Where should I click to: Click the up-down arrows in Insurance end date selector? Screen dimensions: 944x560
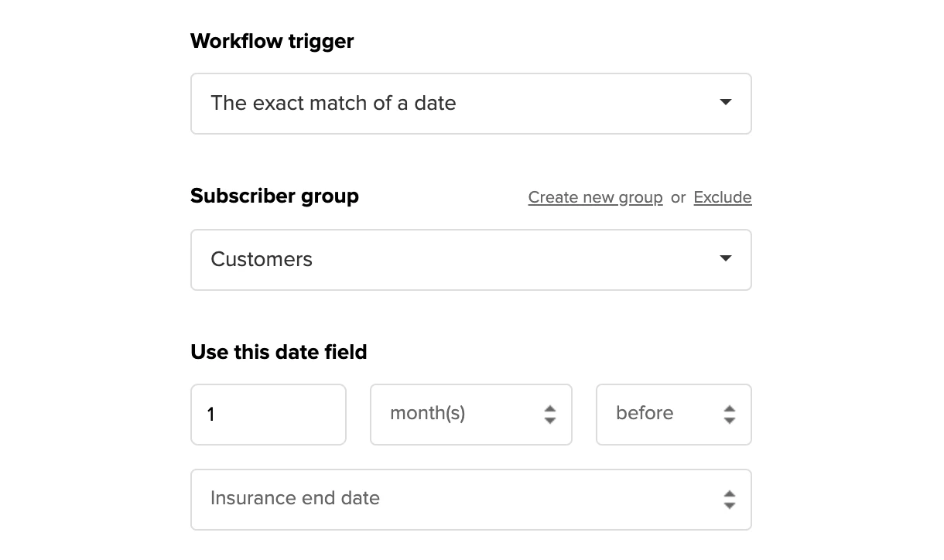click(729, 500)
